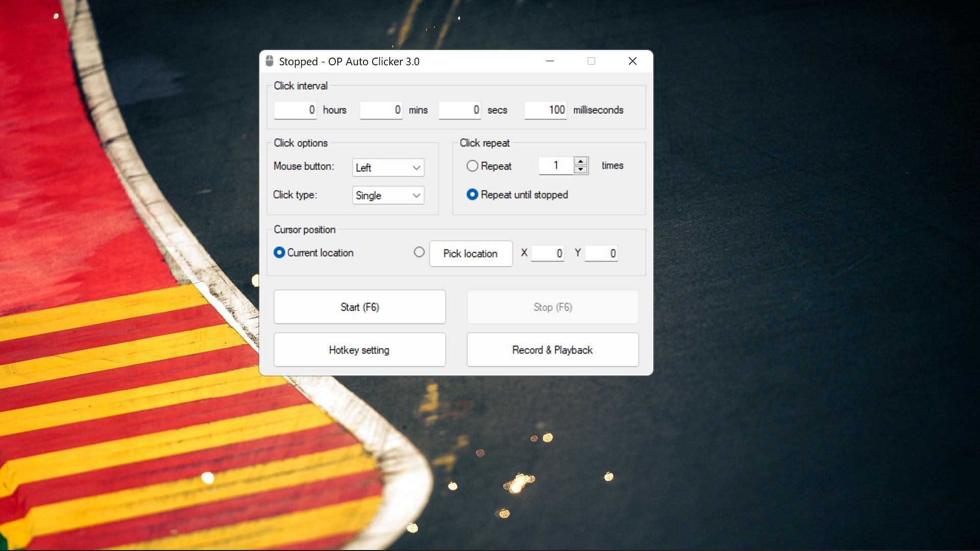Enable the Current location radio button
This screenshot has width=980, height=551.
tap(278, 253)
